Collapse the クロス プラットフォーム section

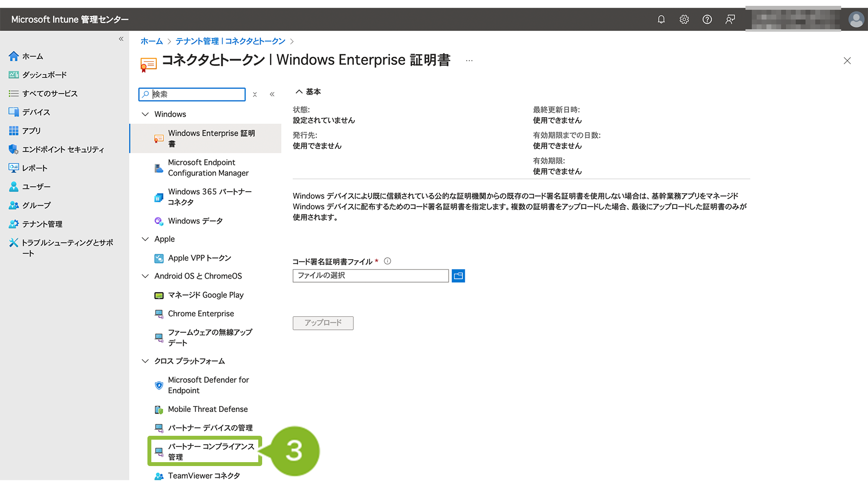tap(145, 361)
